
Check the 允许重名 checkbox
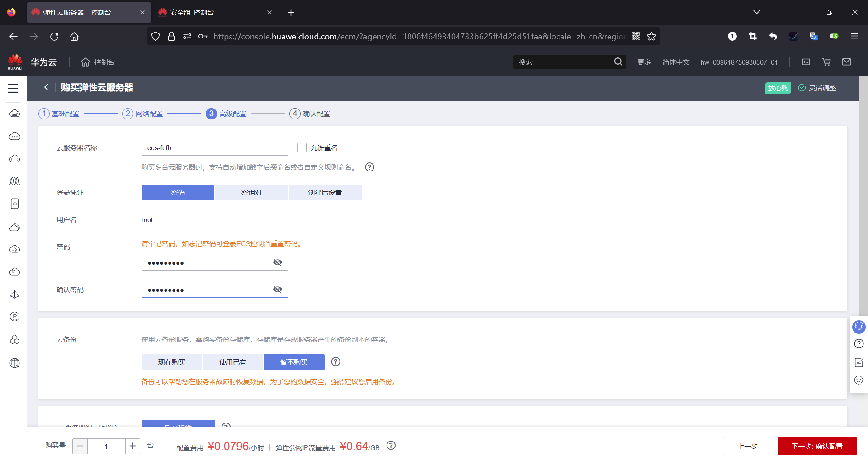302,147
